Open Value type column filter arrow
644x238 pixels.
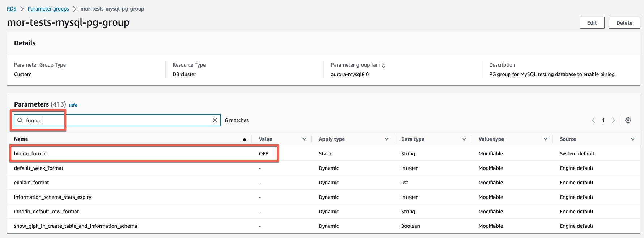tap(546, 139)
